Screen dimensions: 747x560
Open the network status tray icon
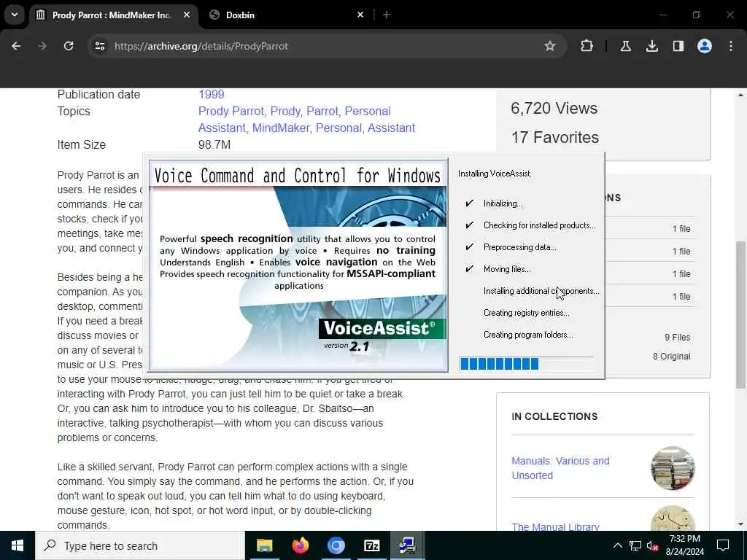click(635, 545)
